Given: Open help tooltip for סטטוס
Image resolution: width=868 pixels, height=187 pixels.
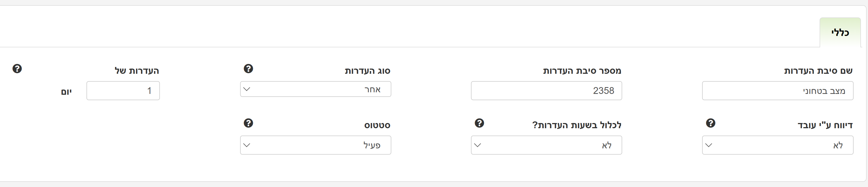Looking at the screenshot, I should tap(248, 123).
